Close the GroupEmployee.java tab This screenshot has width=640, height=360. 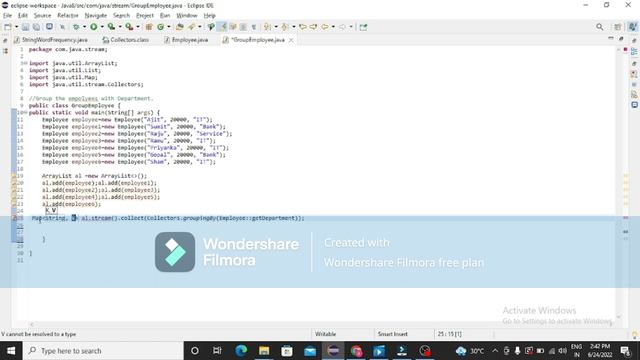coord(291,40)
